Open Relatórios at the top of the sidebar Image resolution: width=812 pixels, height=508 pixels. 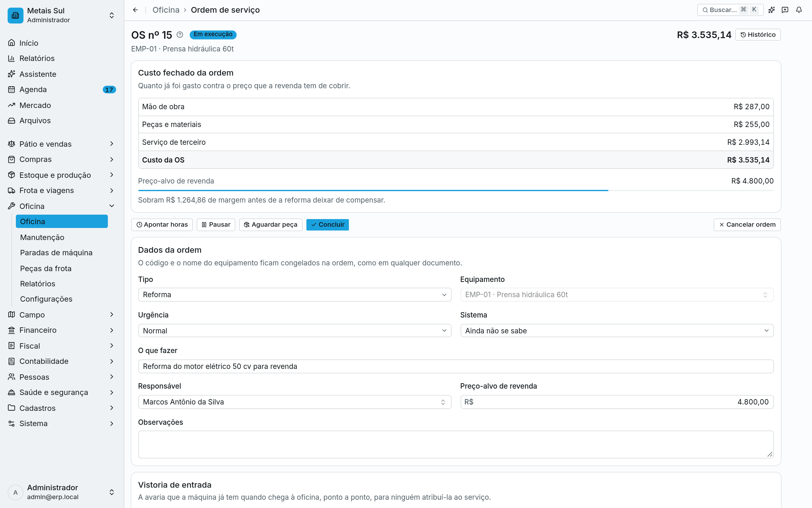point(62,58)
